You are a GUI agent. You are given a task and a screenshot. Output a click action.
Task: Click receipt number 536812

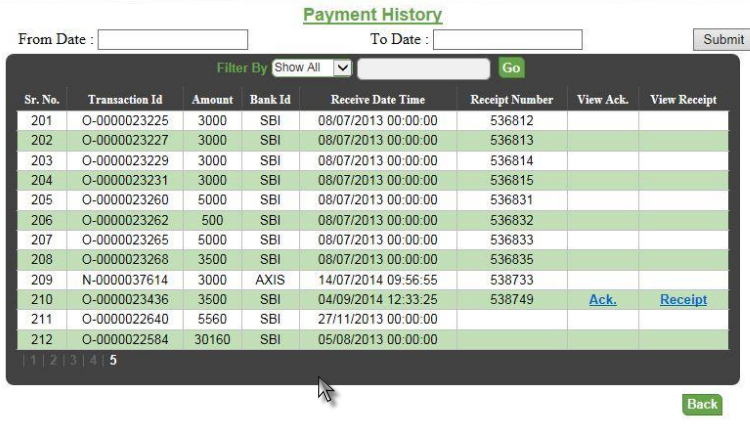[x=512, y=121]
